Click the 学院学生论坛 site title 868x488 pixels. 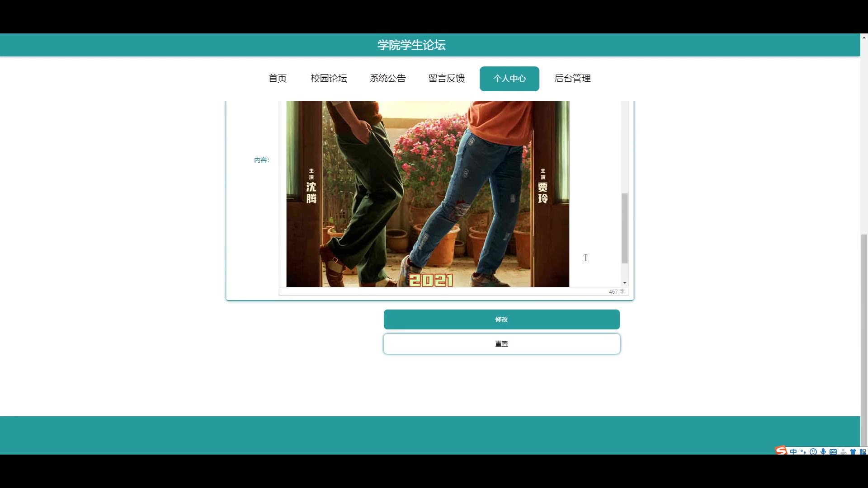point(411,45)
